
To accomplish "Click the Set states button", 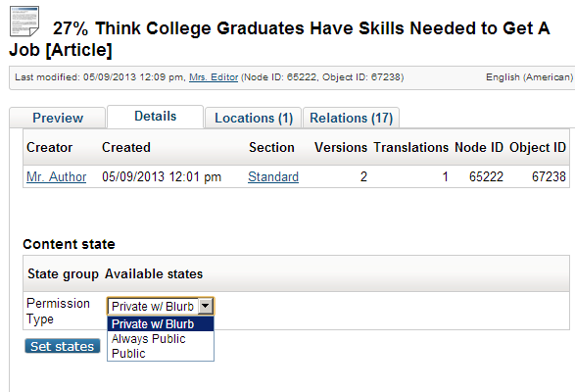I will click(x=63, y=346).
